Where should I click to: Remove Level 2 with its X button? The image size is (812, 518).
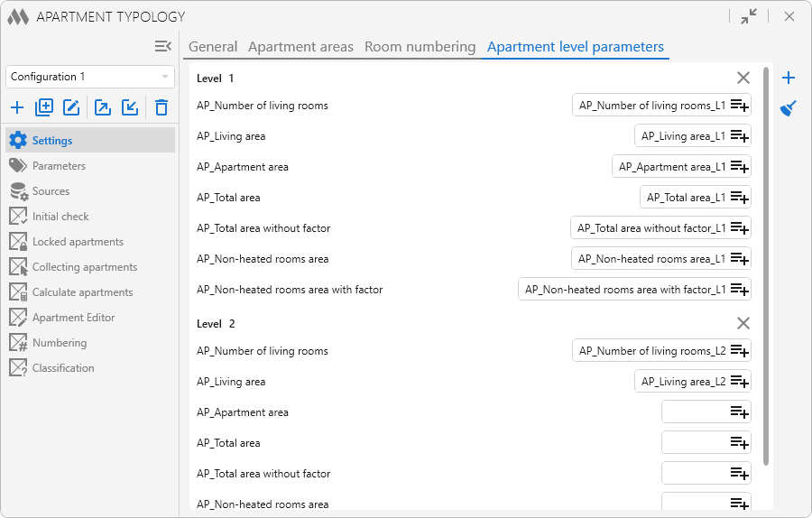pyautogui.click(x=743, y=323)
